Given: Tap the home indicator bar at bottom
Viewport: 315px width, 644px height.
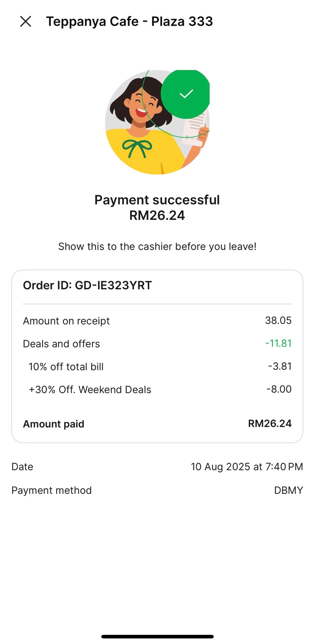Looking at the screenshot, I should pos(157,636).
